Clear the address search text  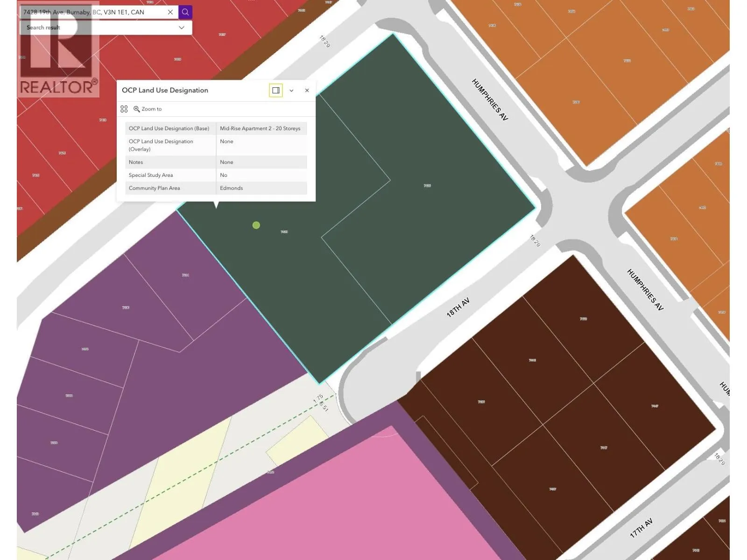[170, 12]
